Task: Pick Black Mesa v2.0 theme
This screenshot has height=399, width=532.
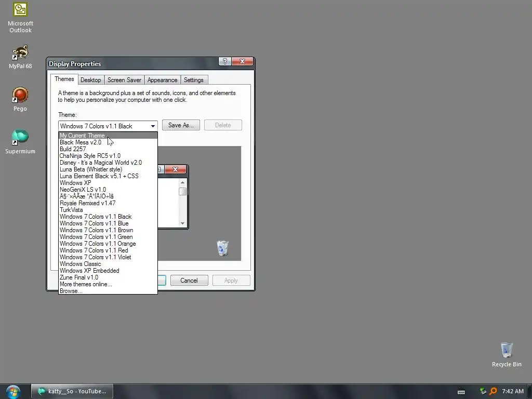Action: coord(108,142)
